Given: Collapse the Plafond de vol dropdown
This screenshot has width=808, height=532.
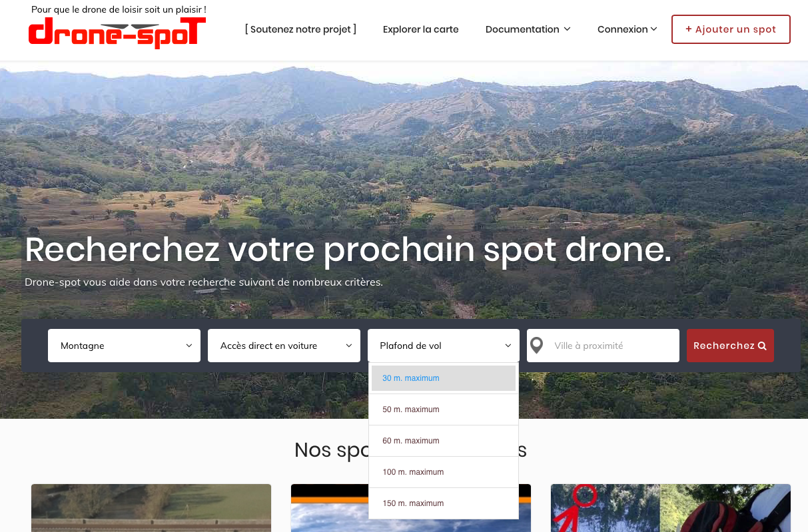Looking at the screenshot, I should (444, 346).
